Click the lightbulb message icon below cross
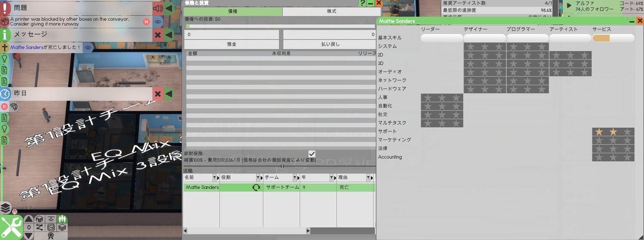 pos(5,59)
